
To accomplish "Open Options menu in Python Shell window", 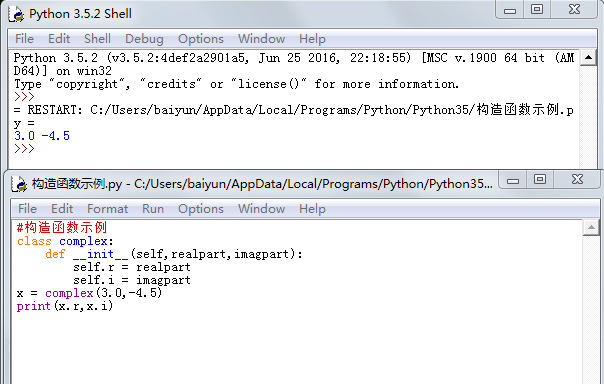I will coord(201,39).
